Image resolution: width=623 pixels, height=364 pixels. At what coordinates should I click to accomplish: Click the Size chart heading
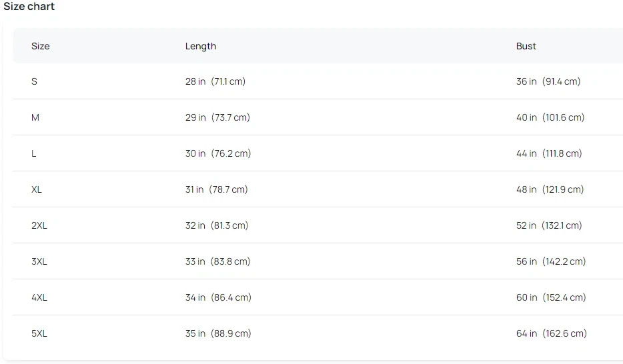pyautogui.click(x=29, y=7)
